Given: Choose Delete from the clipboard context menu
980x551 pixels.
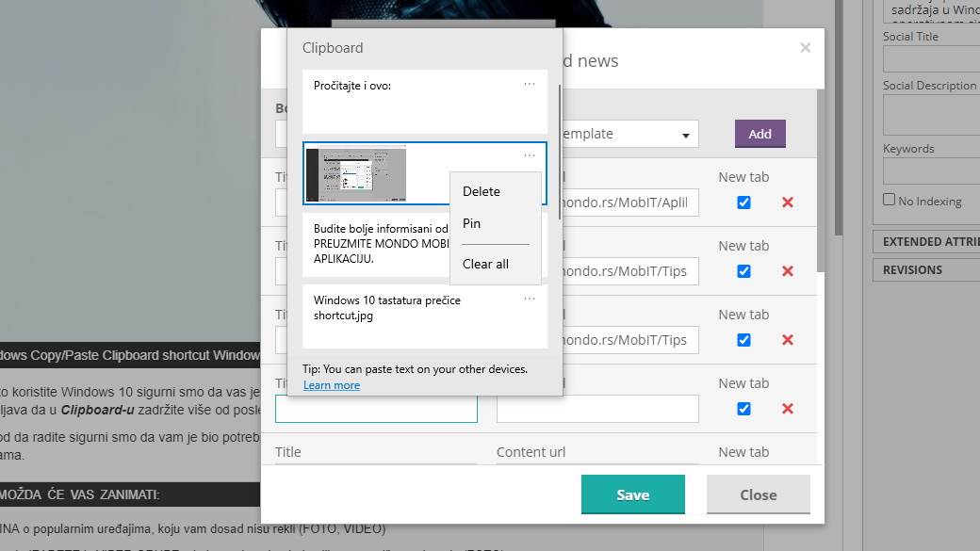Looking at the screenshot, I should 482,191.
